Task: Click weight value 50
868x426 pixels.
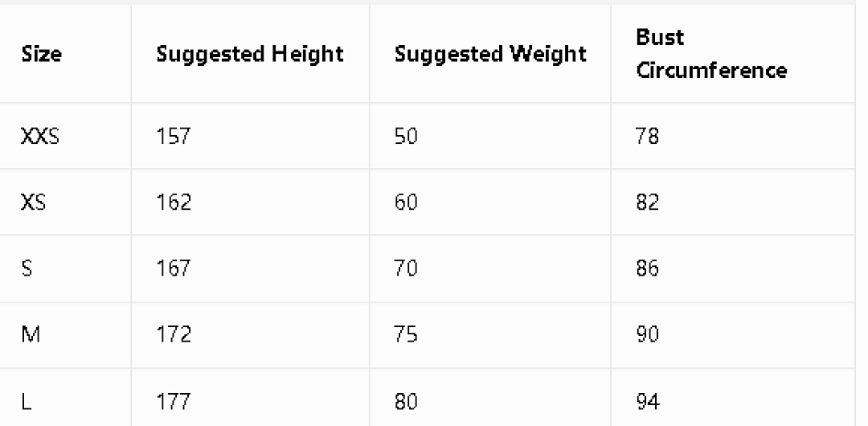Action: [x=406, y=136]
